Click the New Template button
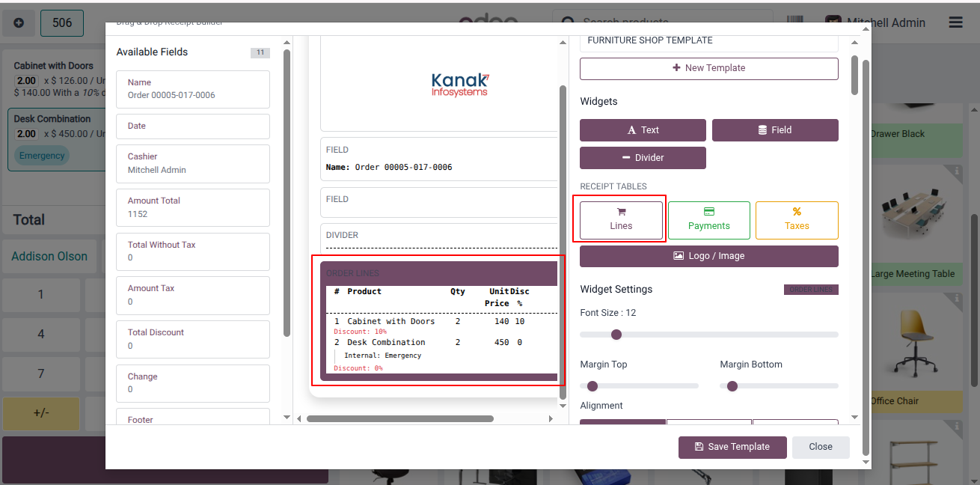Screen dimensions: 980x485 (709, 68)
